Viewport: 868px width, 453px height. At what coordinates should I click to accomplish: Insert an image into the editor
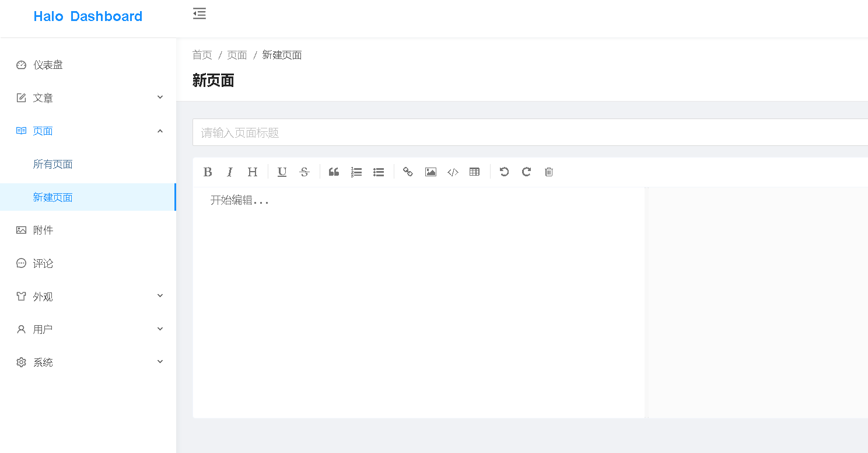[430, 172]
